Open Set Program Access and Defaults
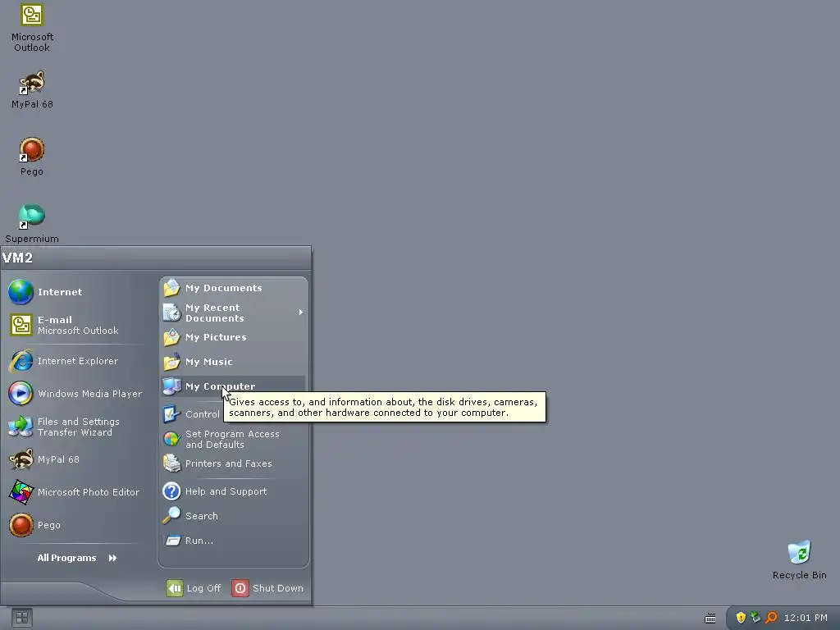 tap(233, 440)
